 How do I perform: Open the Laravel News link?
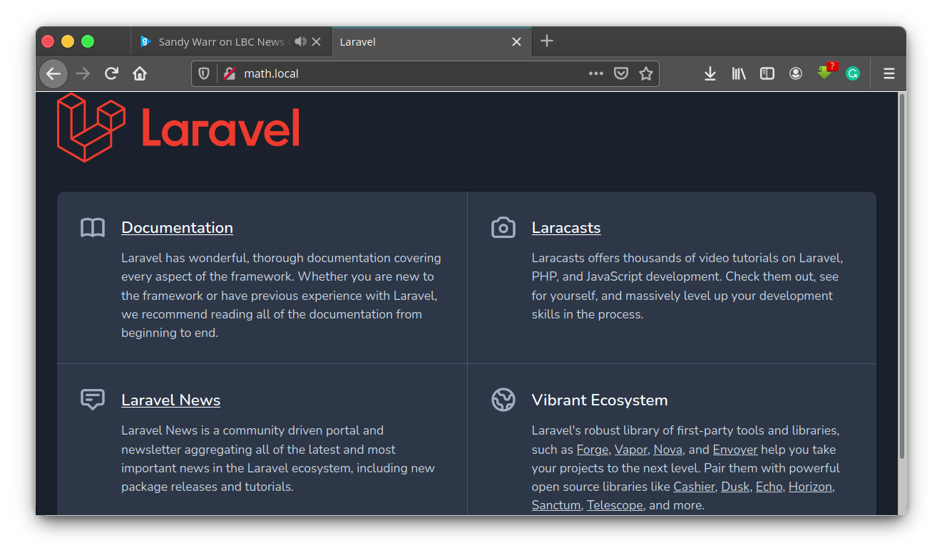pos(170,400)
